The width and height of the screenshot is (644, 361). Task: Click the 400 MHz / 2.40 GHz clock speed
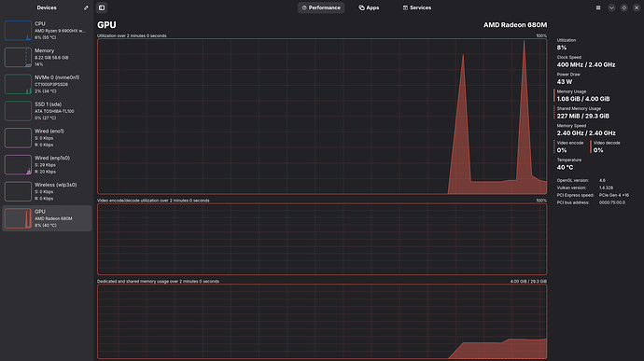(586, 65)
